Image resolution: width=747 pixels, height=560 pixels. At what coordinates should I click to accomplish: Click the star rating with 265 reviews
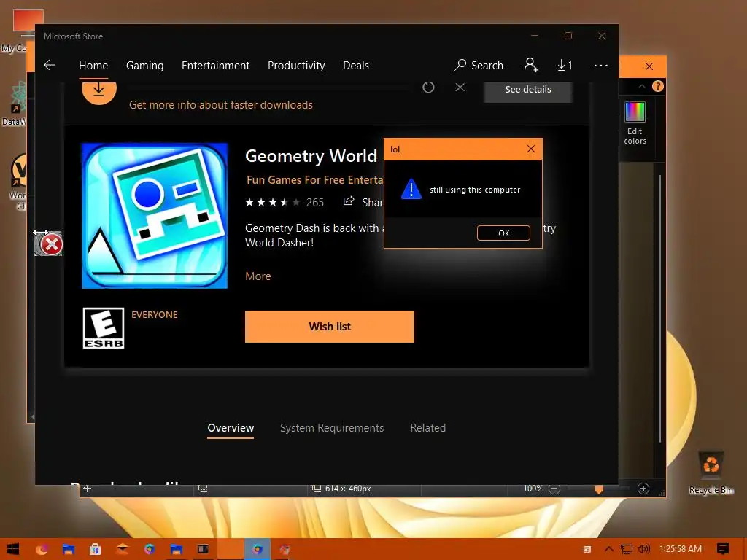(285, 203)
